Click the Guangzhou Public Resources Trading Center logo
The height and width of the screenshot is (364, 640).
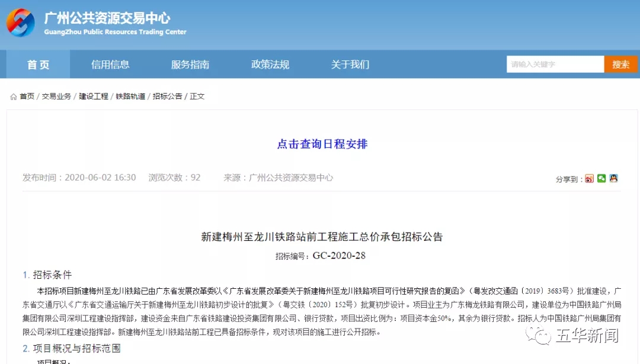(21, 23)
